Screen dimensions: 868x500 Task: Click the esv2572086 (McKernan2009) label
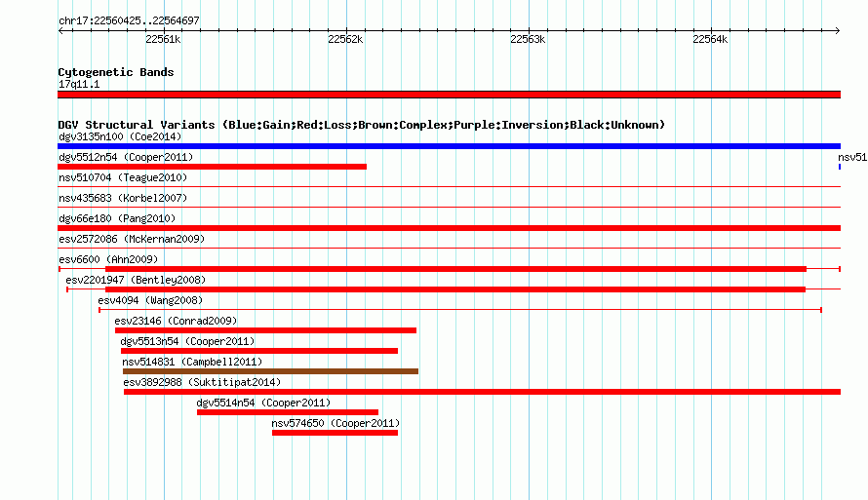click(132, 239)
